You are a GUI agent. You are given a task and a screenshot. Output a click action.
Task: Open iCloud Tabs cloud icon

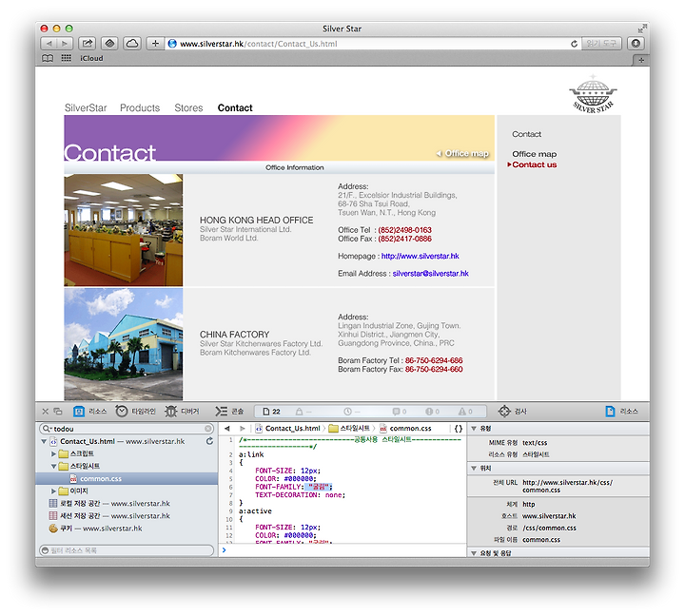point(132,43)
